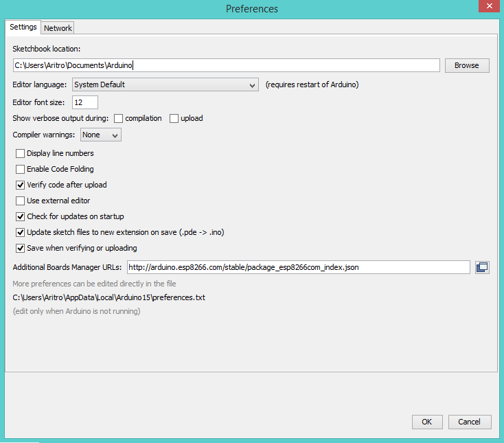This screenshot has height=443, width=504.
Task: Enable verbose output during compilation
Action: click(119, 118)
